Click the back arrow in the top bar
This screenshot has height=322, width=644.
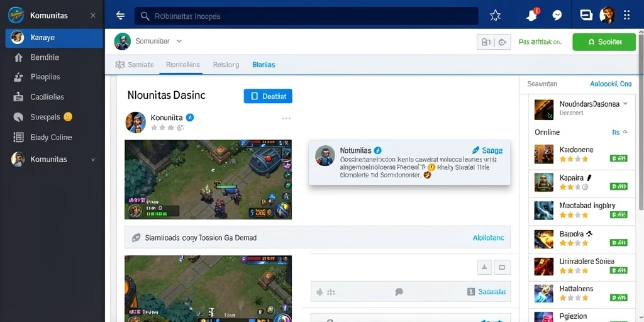(x=120, y=16)
